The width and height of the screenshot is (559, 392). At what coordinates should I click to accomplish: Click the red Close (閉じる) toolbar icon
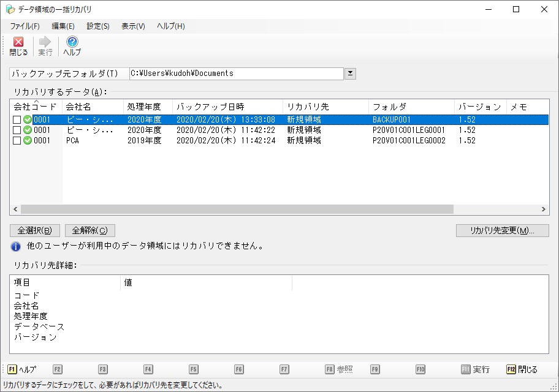tap(18, 42)
